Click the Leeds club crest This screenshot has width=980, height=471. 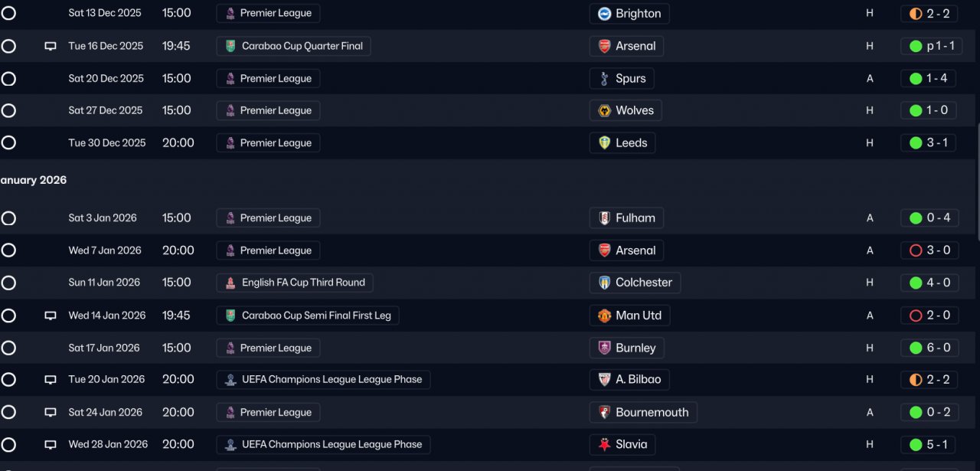605,142
